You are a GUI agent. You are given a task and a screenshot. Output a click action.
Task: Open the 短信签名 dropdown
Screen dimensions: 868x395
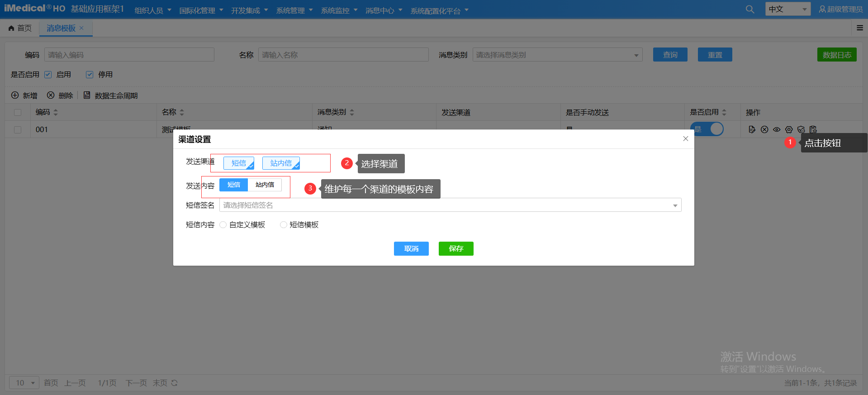450,205
